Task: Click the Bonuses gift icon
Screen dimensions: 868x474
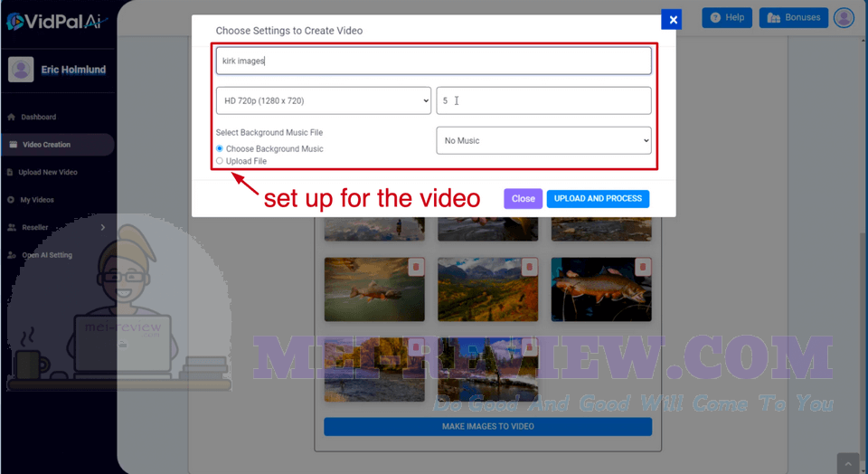Action: click(774, 18)
